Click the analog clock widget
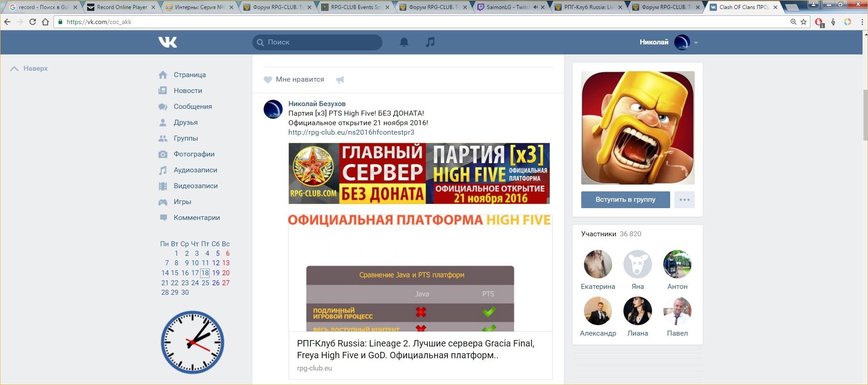The image size is (868, 385). click(x=192, y=342)
